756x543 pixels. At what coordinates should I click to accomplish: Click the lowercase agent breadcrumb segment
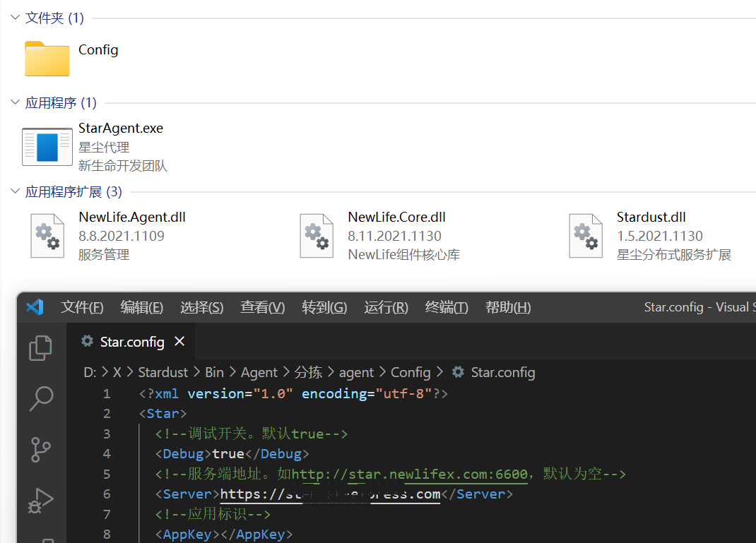(356, 372)
